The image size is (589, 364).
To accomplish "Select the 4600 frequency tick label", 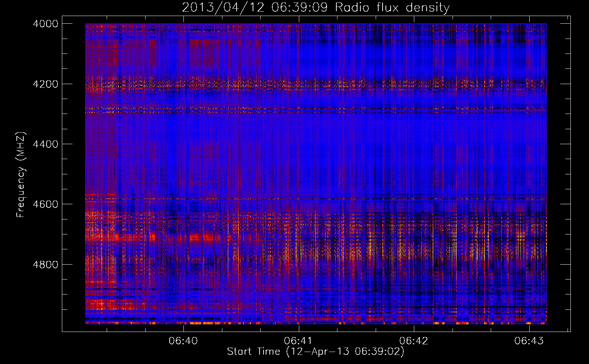I will [x=46, y=204].
